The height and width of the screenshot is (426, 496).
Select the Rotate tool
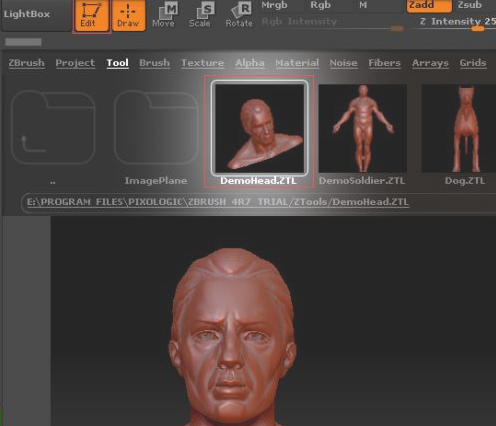[239, 16]
